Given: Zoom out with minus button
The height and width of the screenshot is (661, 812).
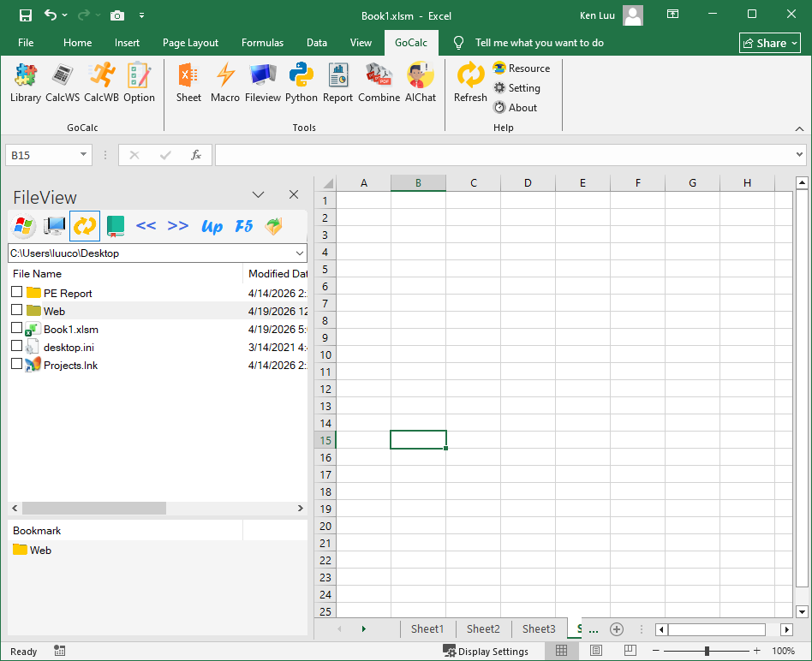Looking at the screenshot, I should 655,651.
